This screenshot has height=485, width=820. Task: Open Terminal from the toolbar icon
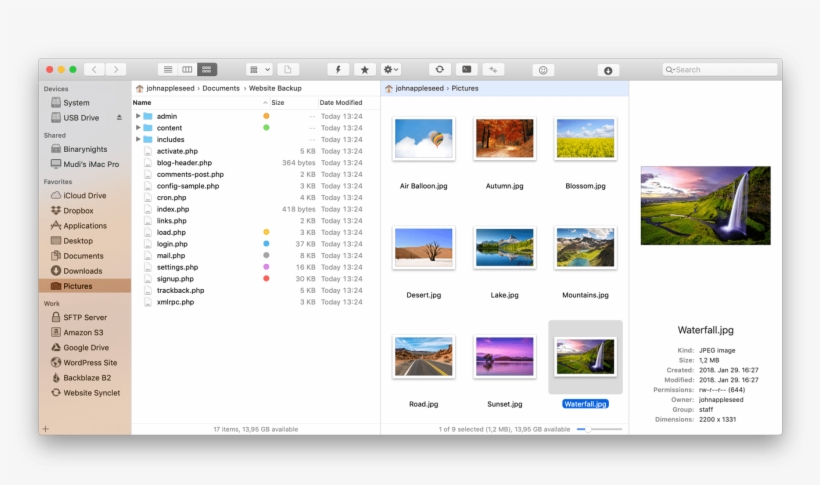coord(466,69)
